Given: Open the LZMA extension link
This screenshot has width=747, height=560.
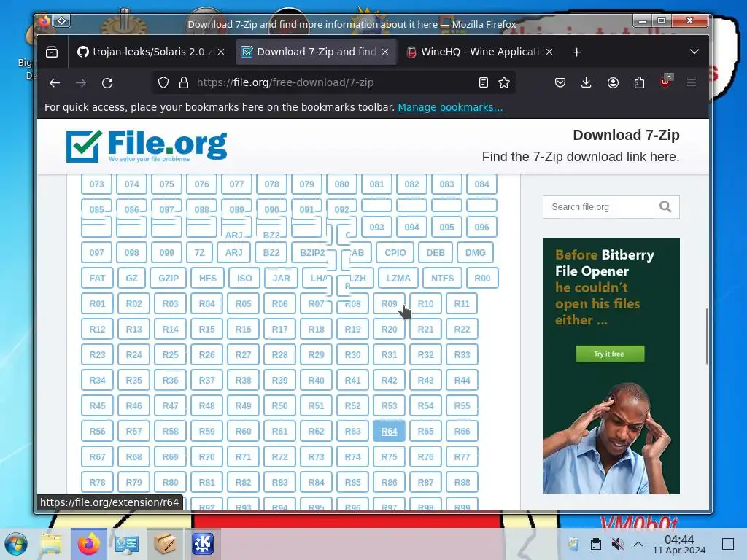Looking at the screenshot, I should point(398,278).
